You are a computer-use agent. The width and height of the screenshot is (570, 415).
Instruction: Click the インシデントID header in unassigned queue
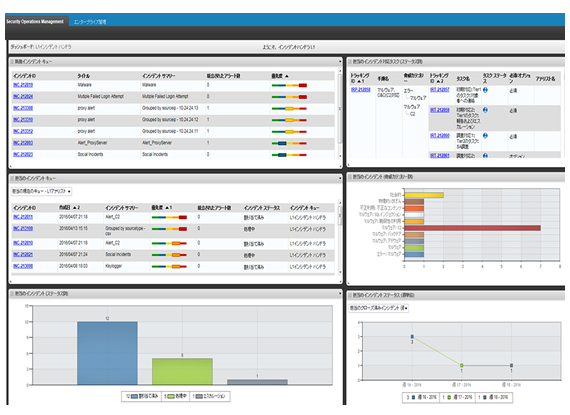click(25, 76)
